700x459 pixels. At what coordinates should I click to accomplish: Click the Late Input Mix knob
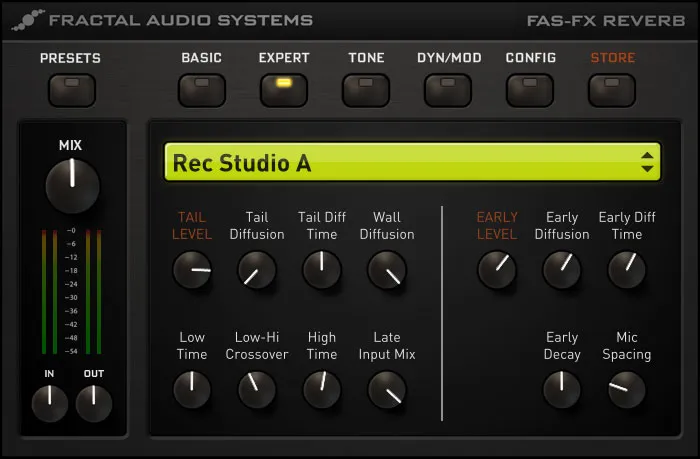pyautogui.click(x=387, y=389)
